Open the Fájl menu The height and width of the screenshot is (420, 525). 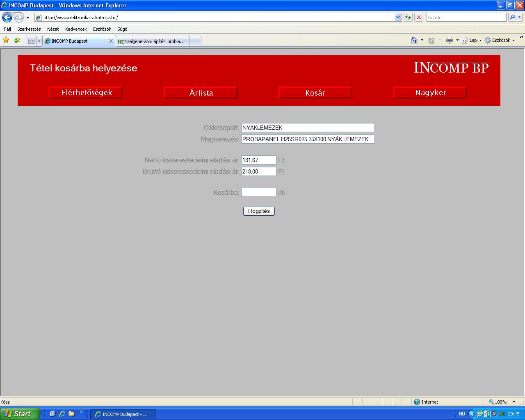click(x=7, y=29)
